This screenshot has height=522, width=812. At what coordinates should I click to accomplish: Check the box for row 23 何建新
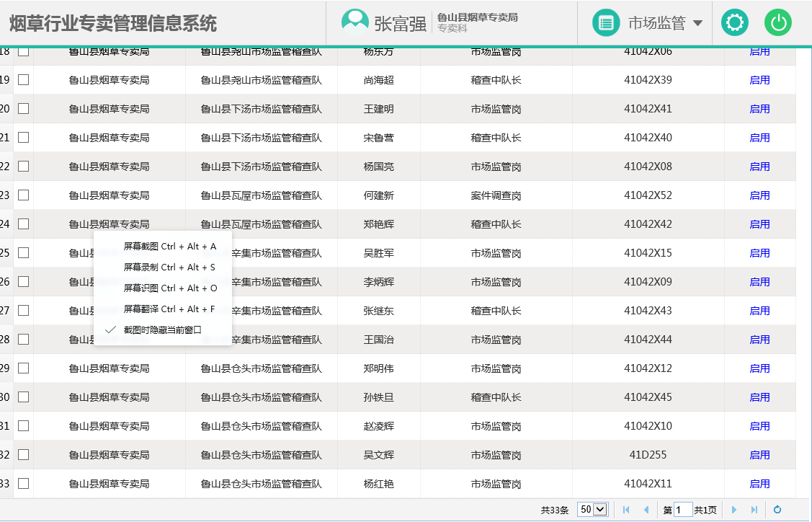[x=23, y=195]
